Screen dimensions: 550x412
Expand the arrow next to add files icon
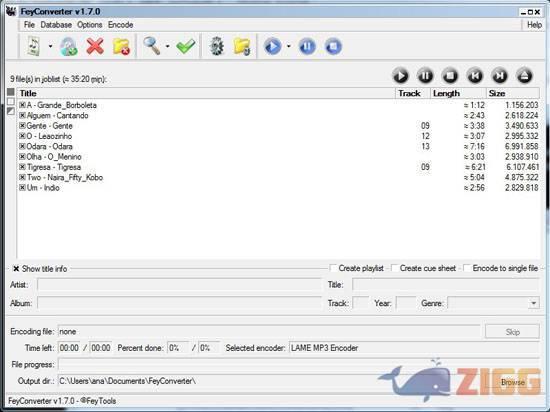pos(51,46)
